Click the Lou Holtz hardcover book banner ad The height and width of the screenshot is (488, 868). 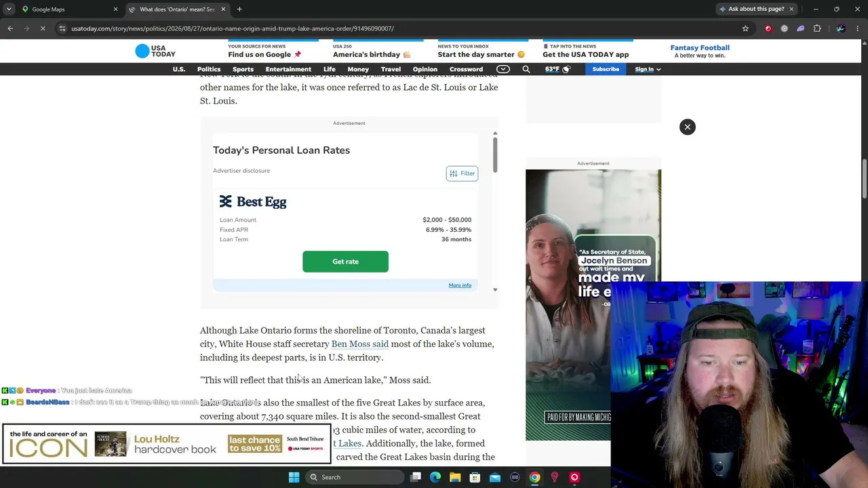(x=167, y=445)
